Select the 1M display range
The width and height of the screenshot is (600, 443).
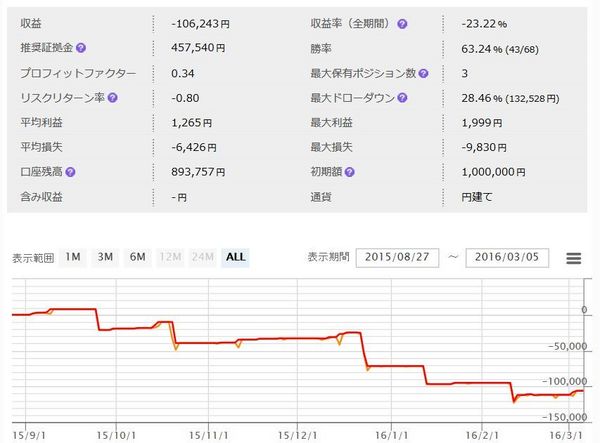[x=73, y=257]
